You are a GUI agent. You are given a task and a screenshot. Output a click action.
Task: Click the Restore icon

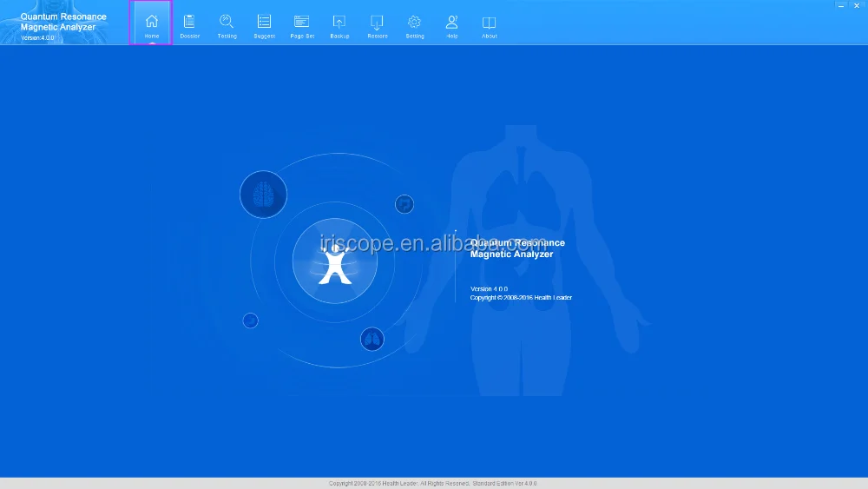coord(377,23)
